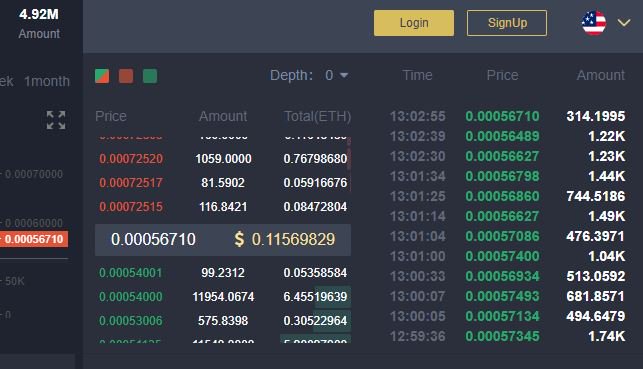Click trade amount 513.0592

click(596, 276)
